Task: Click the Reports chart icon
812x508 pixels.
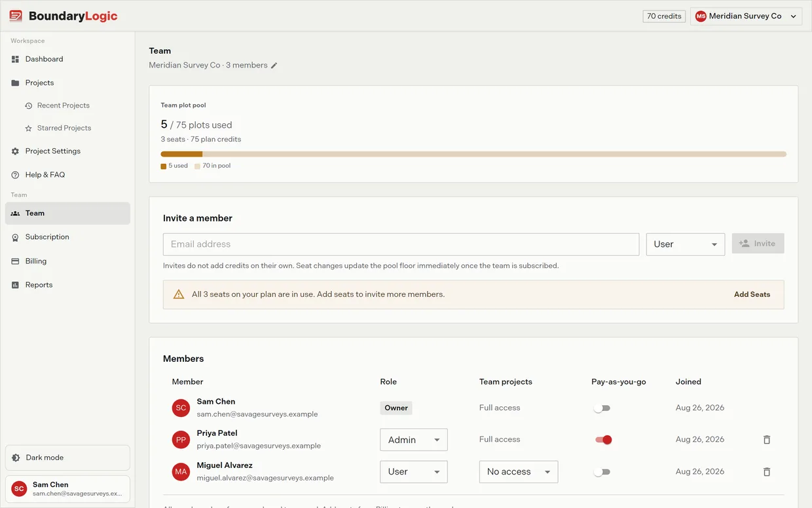Action: (x=15, y=285)
